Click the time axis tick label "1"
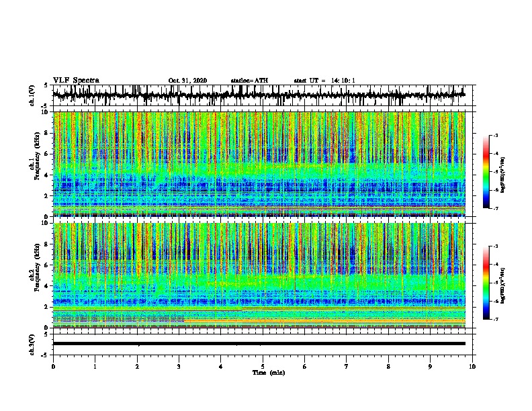532x411 pixels. point(95,367)
